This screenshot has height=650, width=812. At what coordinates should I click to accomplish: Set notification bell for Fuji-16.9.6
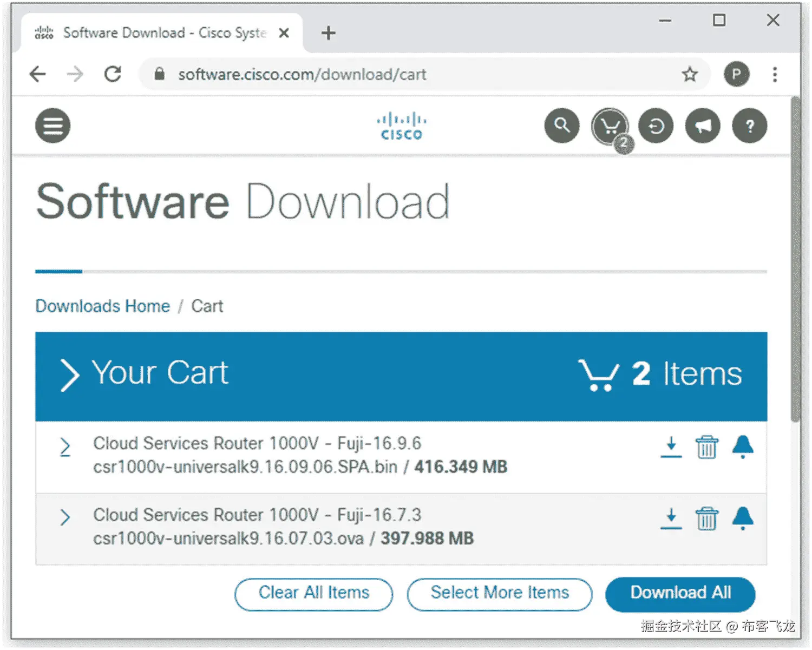click(743, 447)
